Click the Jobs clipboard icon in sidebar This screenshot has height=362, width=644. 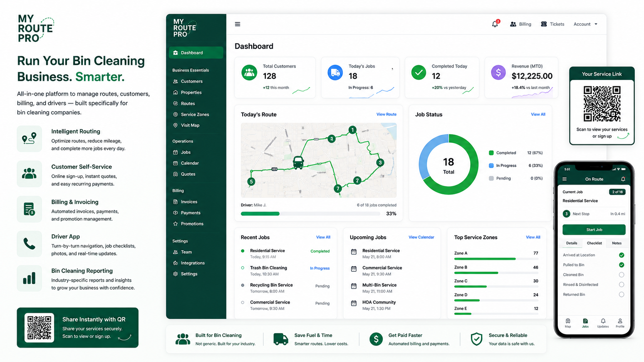coord(176,152)
